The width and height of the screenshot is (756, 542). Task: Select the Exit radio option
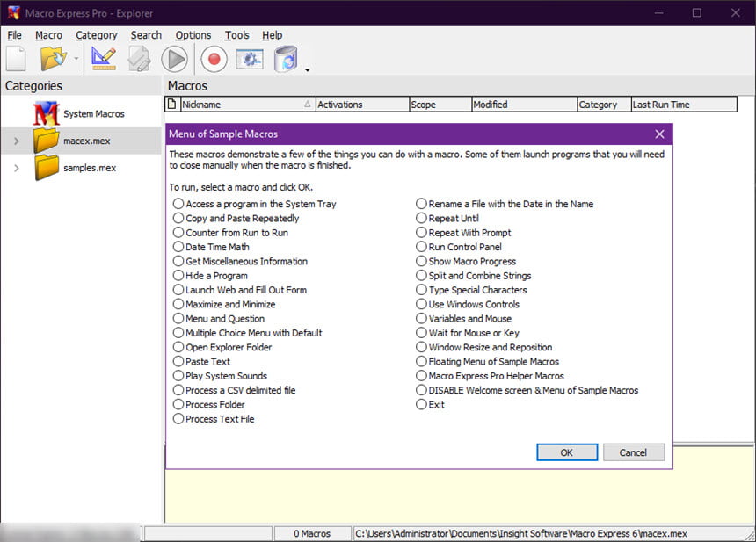pos(430,405)
